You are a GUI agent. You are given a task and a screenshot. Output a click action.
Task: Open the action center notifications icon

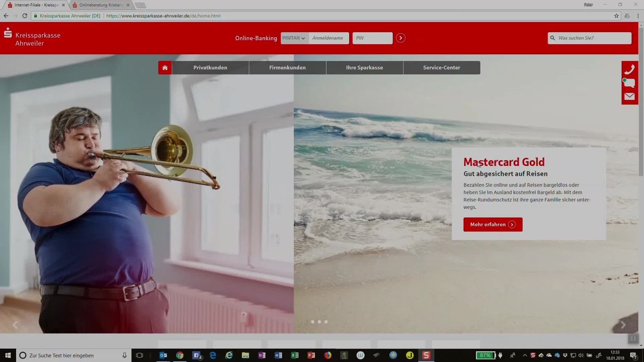click(634, 355)
